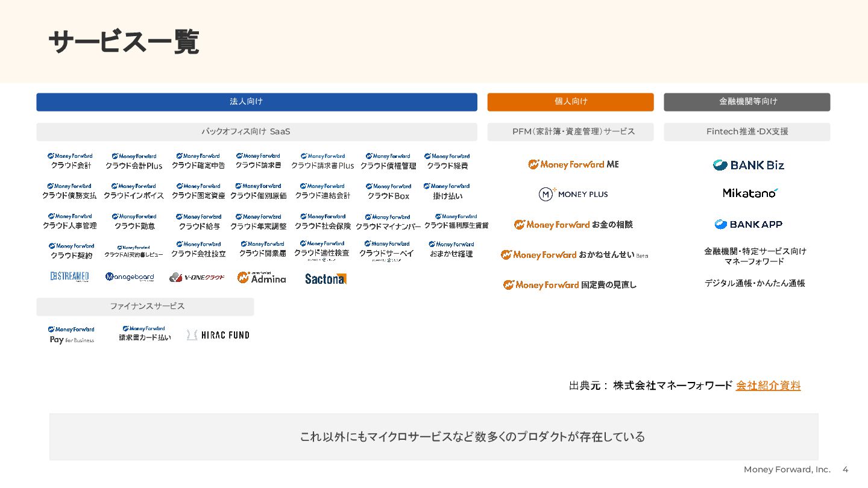Image resolution: width=868 pixels, height=488 pixels.
Task: Open the クラウドAI契約書レビュー logo
Action: tap(134, 251)
